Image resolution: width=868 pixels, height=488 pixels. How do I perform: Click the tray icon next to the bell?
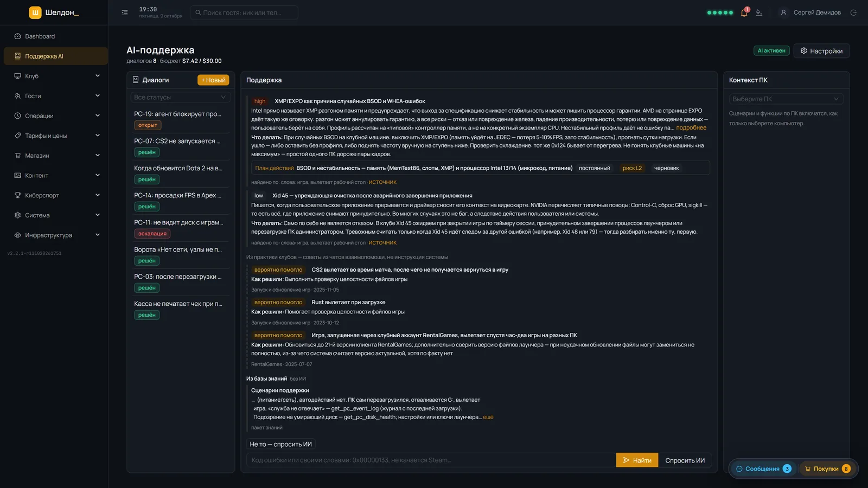[x=759, y=12]
